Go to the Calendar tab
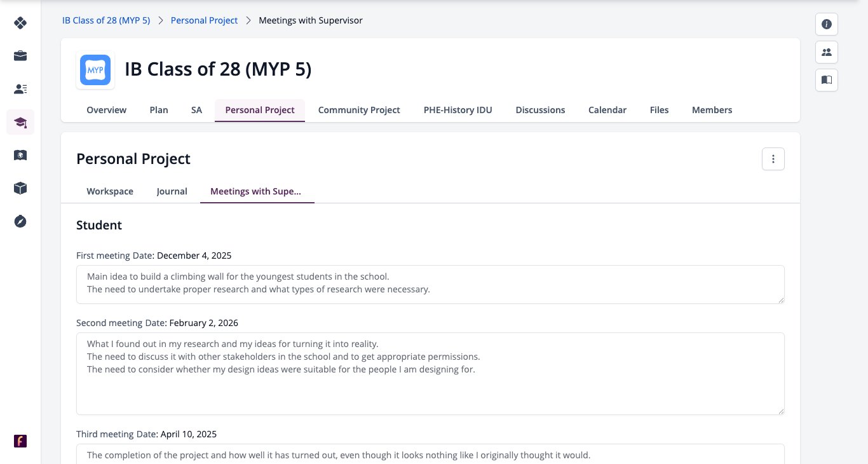The height and width of the screenshot is (464, 868). pyautogui.click(x=607, y=110)
